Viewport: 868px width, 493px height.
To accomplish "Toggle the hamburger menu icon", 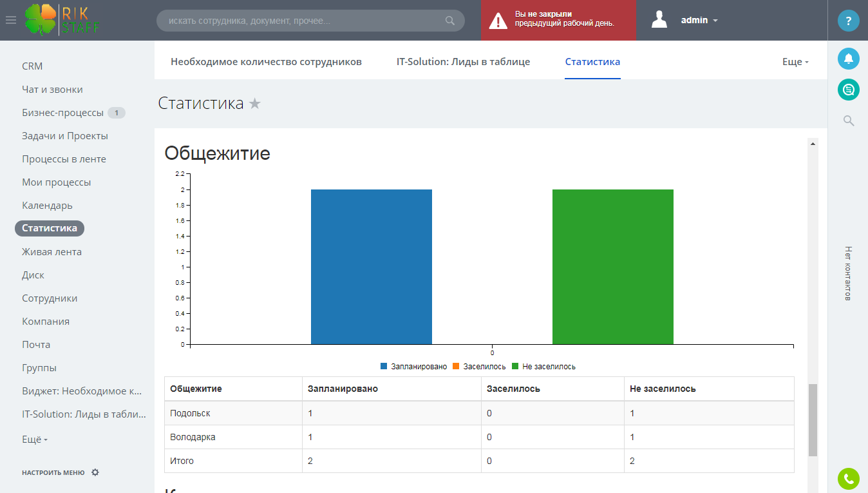I will (10, 20).
